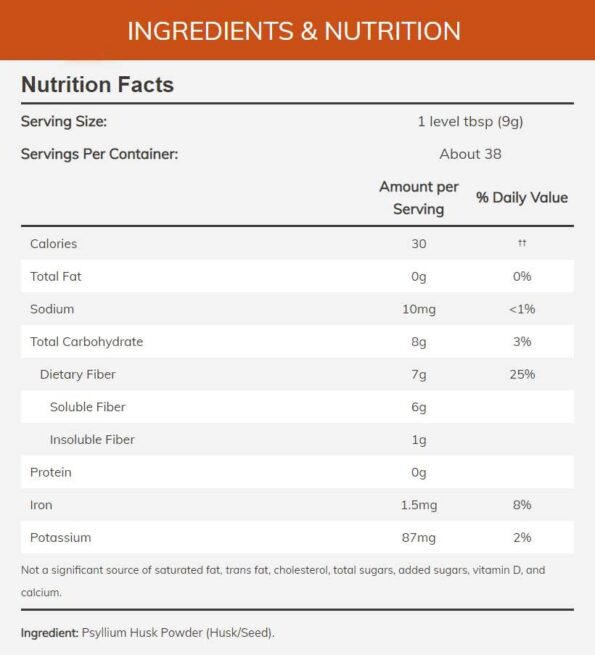Click the Iron 1.5mg amount
This screenshot has height=655, width=595.
pyautogui.click(x=419, y=505)
